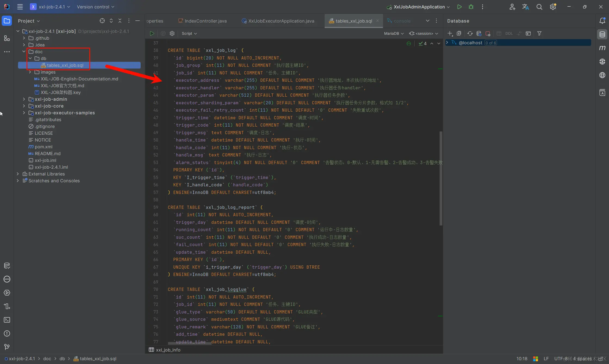609x364 pixels.
Task: Switch to console tab
Action: [x=399, y=21]
